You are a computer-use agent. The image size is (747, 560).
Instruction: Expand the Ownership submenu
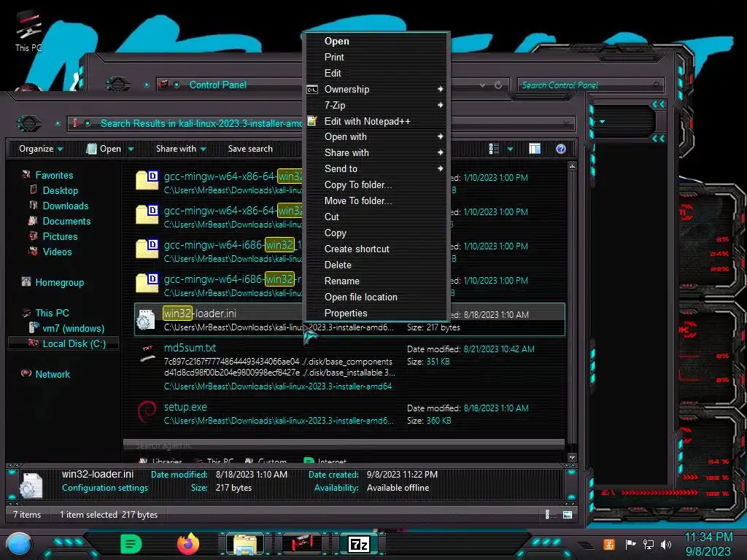(377, 89)
